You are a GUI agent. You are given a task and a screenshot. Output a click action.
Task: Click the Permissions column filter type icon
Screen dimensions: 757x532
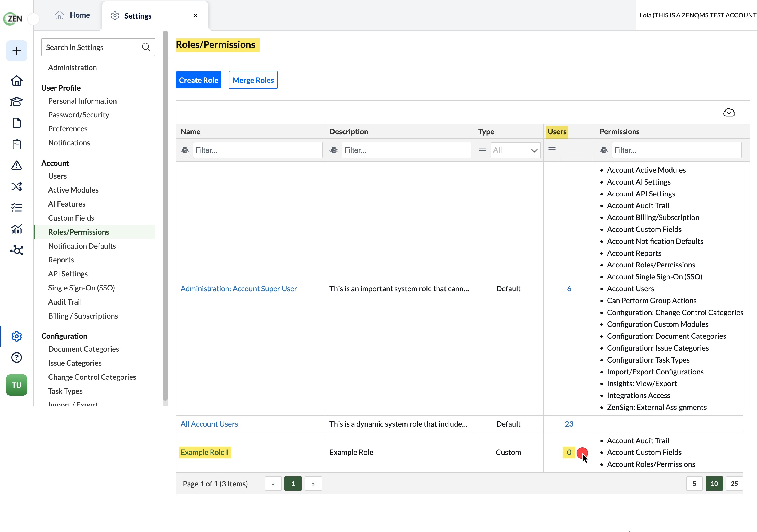pos(604,150)
